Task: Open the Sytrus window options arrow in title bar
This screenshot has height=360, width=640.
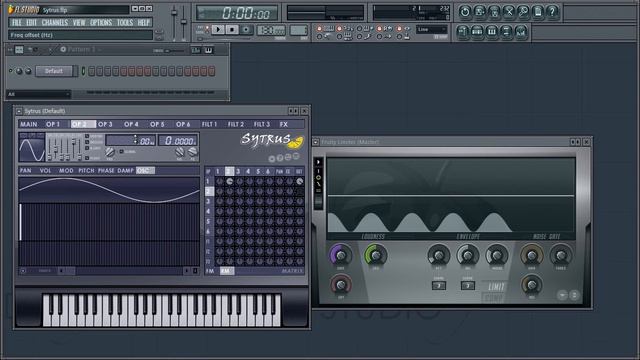Action: pyautogui.click(x=19, y=111)
